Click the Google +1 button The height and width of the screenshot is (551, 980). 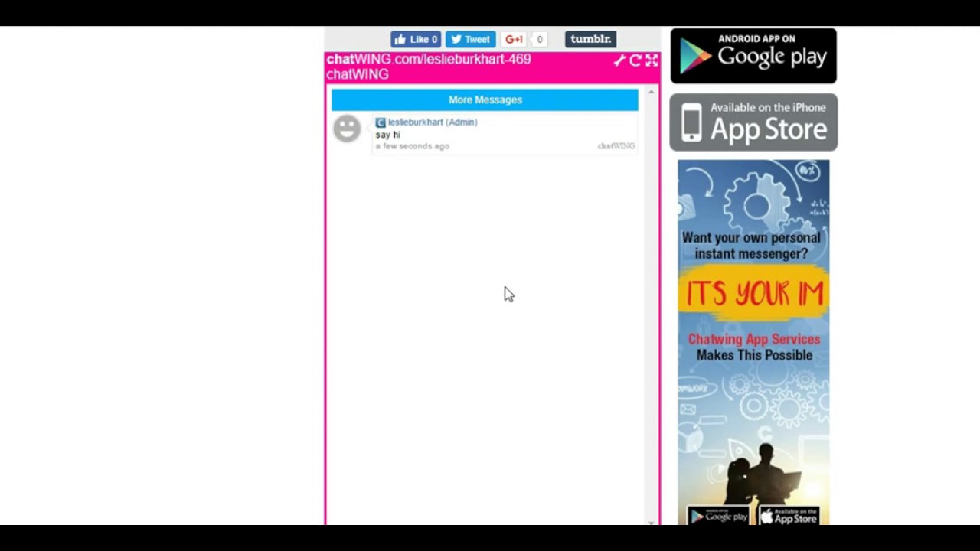click(x=514, y=40)
